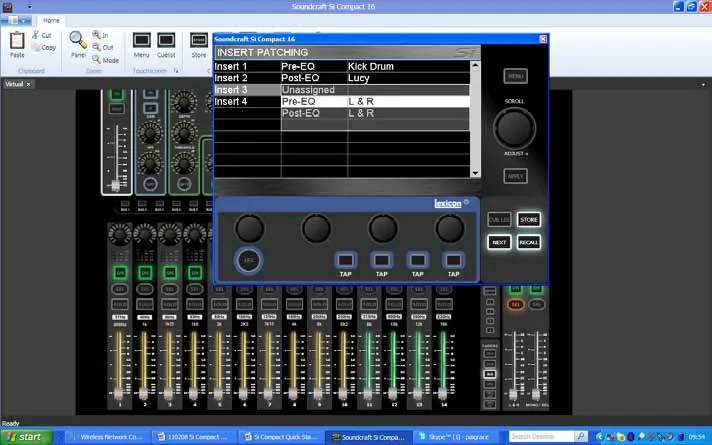Click the NEXT cue button
The height and width of the screenshot is (445, 712).
coord(499,242)
